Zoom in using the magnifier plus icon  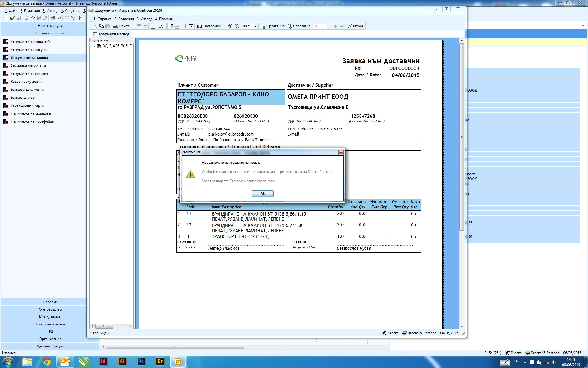pyautogui.click(x=231, y=26)
